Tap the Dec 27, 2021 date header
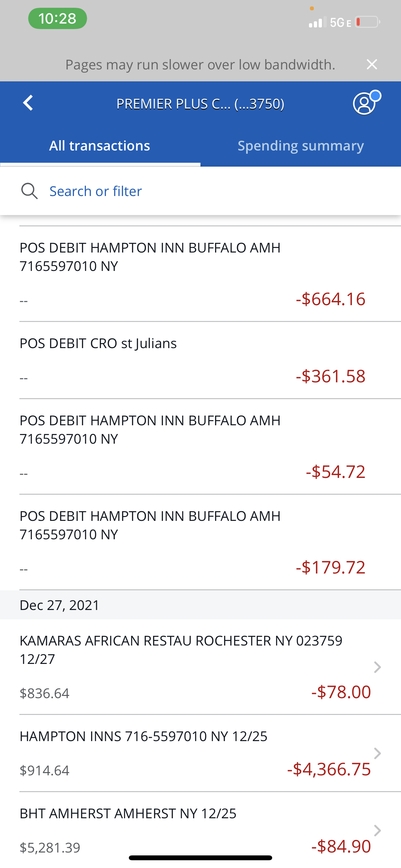 tap(60, 605)
